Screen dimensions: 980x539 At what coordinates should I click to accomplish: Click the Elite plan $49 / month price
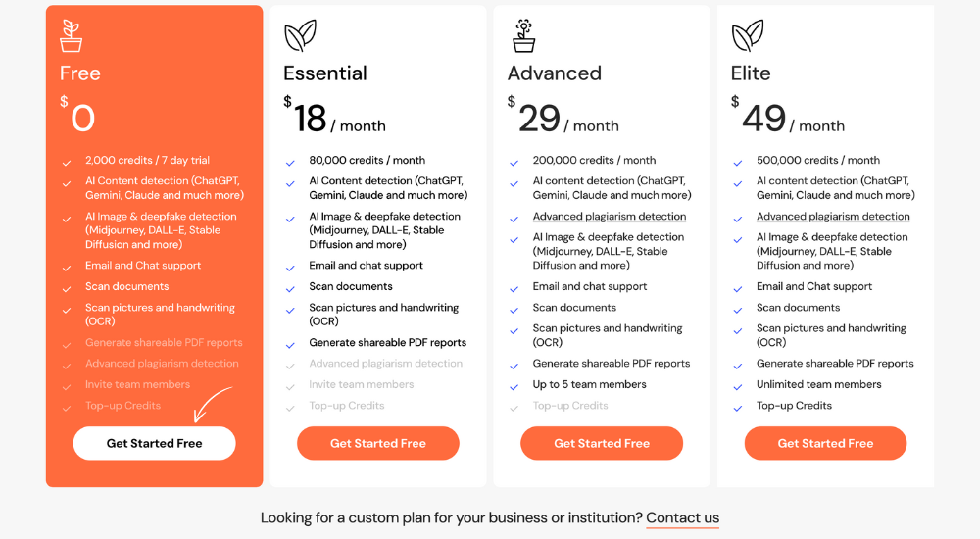(x=788, y=116)
